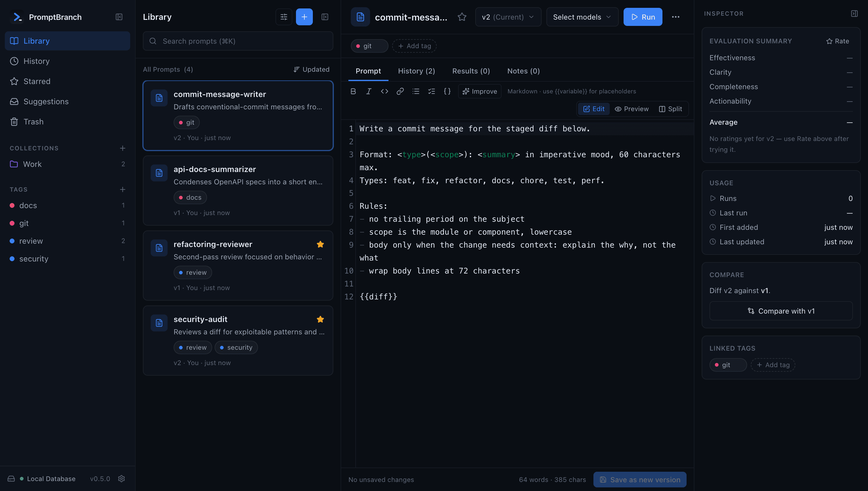Screen dimensions: 868x491
Task: Click the git tag chip under prompt title
Action: 369,46
